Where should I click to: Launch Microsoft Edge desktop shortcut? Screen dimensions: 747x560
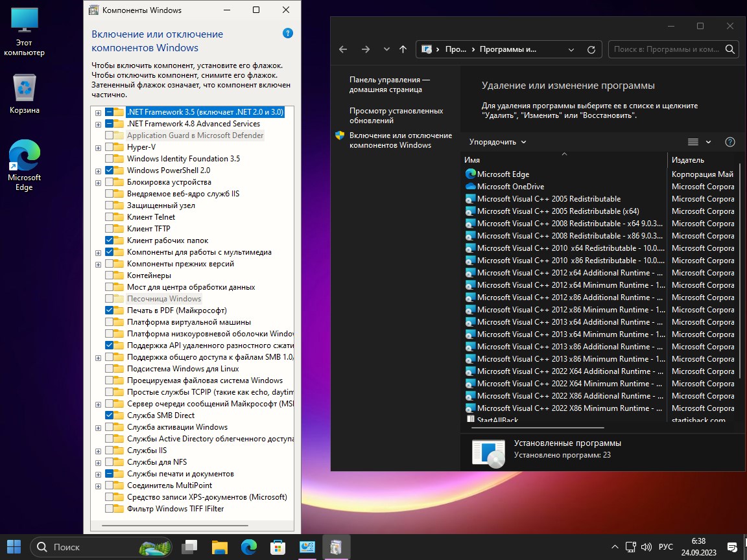(24, 165)
